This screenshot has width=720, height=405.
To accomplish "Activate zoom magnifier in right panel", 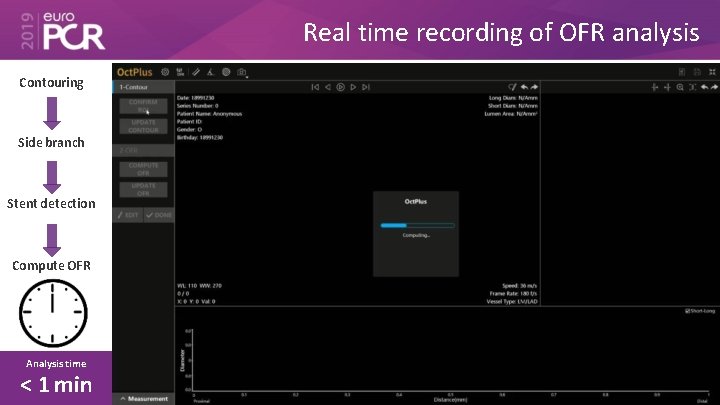I will [x=680, y=87].
